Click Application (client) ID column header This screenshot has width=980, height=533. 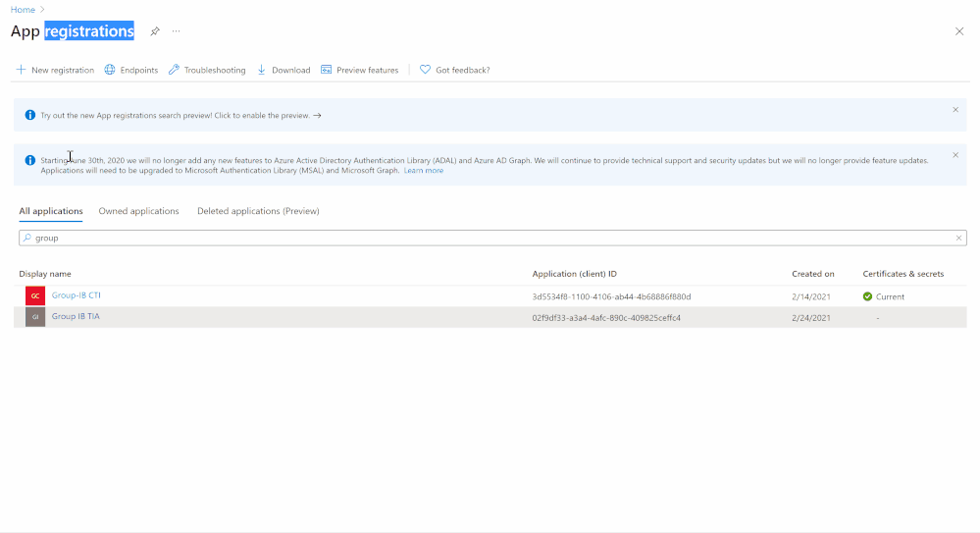click(575, 274)
